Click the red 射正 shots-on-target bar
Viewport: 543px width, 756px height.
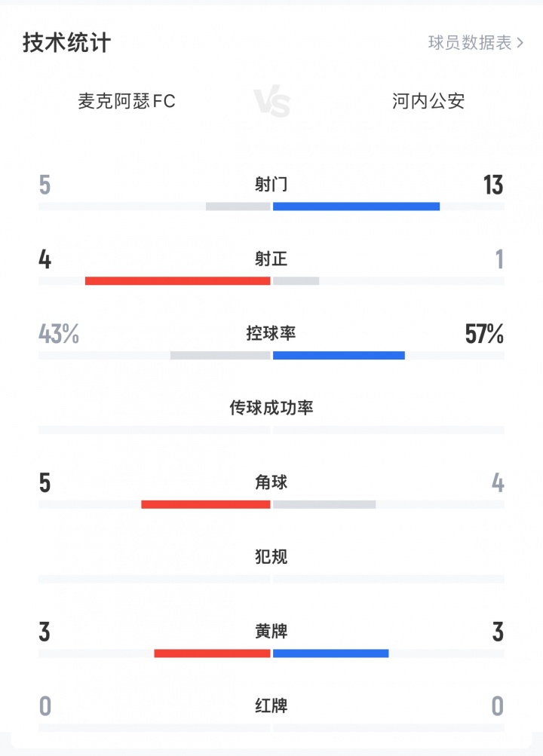pos(177,281)
